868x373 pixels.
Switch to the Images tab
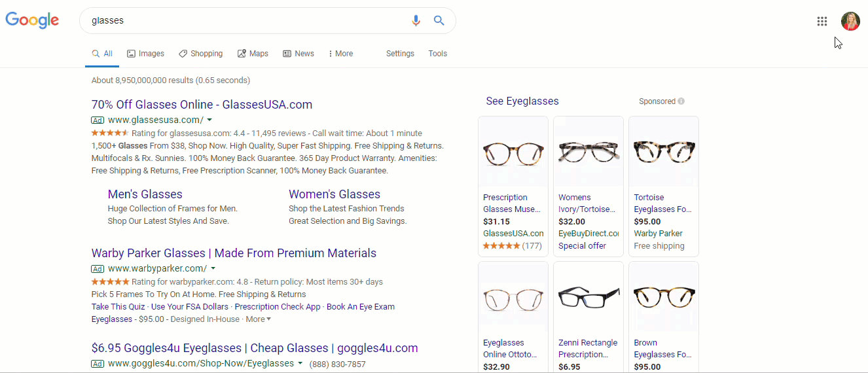[x=145, y=54]
